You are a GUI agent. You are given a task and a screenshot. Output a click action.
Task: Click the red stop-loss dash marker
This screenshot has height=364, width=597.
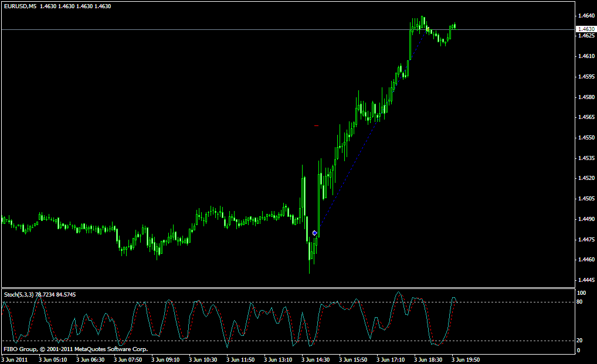316,125
